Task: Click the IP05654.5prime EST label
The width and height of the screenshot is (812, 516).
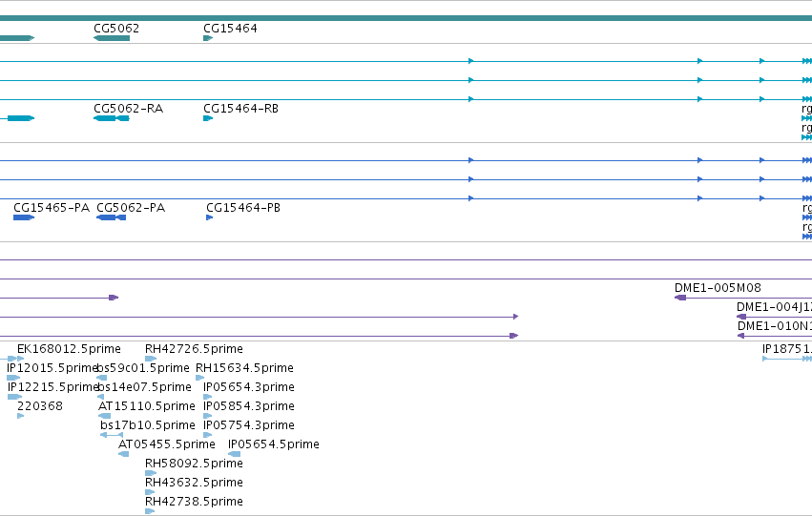Action: coord(274,444)
